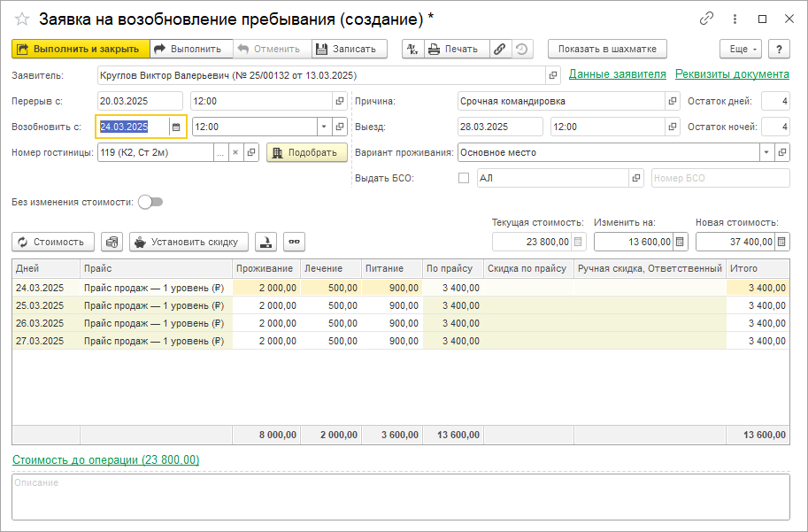Screen dimensions: 808x532
Task: Open the three-dot window menu
Action: pyautogui.click(x=734, y=19)
